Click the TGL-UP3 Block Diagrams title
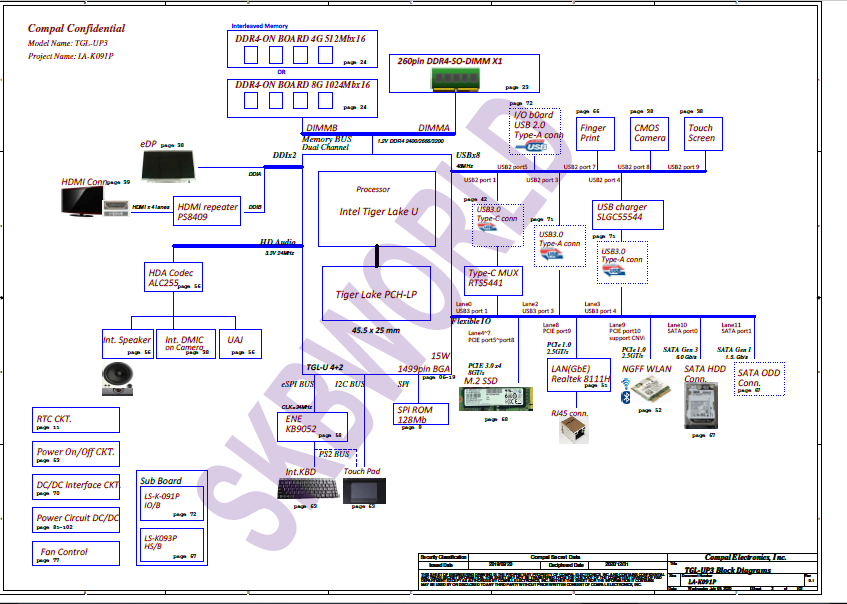847x604 pixels. pyautogui.click(x=728, y=570)
